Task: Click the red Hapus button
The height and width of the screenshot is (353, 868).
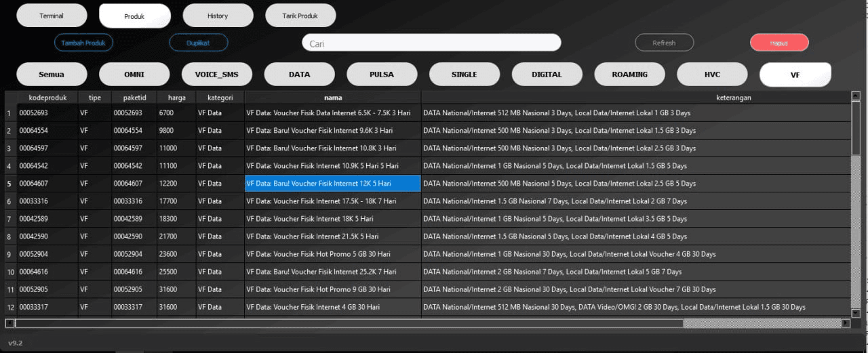Action: pyautogui.click(x=778, y=43)
